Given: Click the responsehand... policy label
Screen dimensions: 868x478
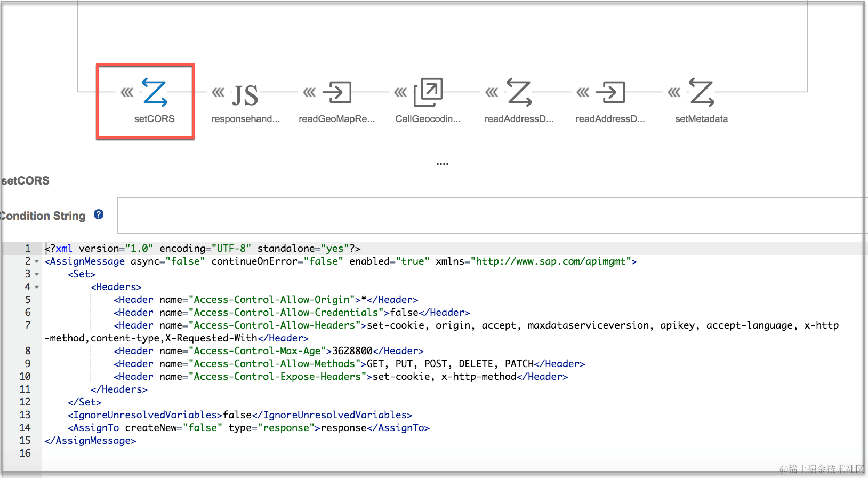Looking at the screenshot, I should coord(245,119).
